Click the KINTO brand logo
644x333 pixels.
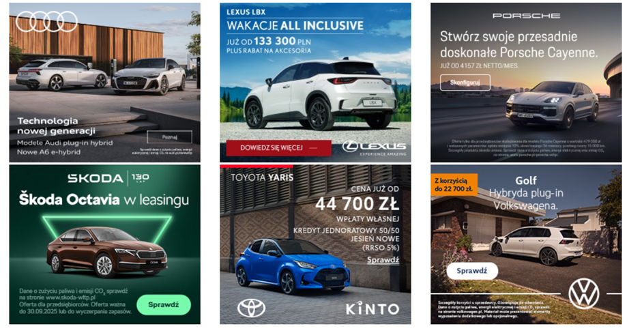(x=372, y=308)
